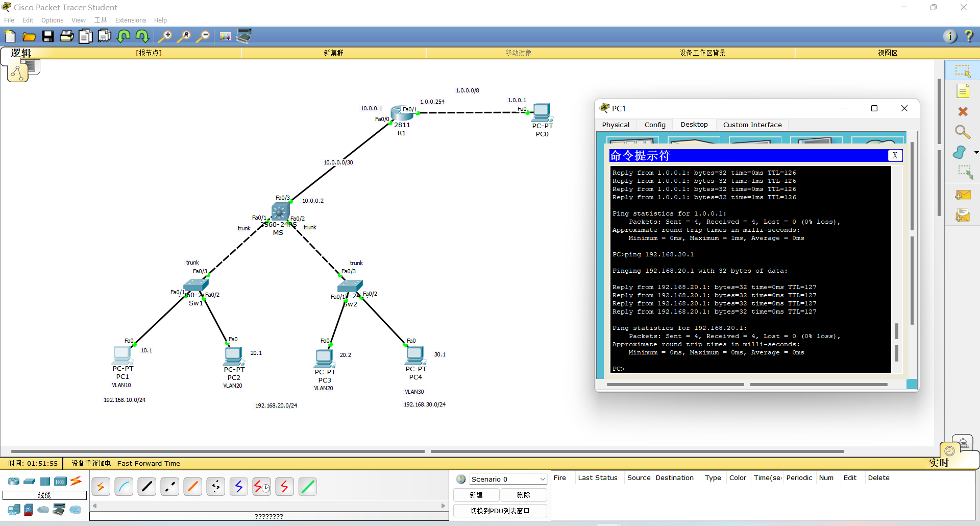Choose the red X Delete tool
This screenshot has height=526, width=980.
point(963,111)
